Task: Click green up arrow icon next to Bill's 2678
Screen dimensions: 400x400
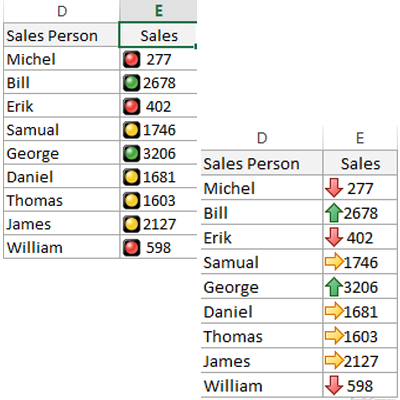Action: (334, 213)
